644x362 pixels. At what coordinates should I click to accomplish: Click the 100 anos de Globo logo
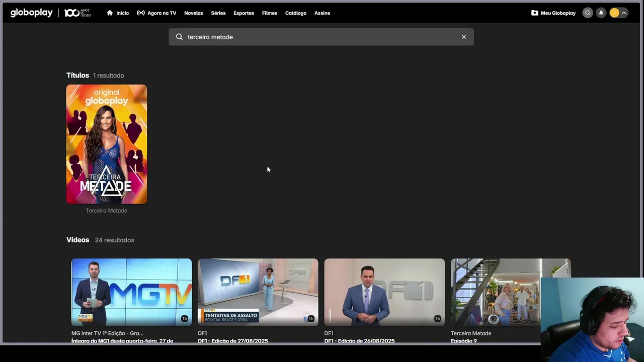(77, 13)
